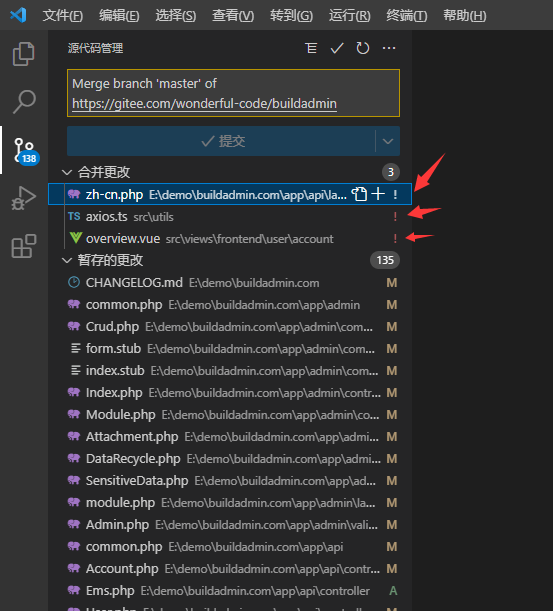Open the 终端(T) menu
Screen dimensions: 553x611
coord(407,16)
